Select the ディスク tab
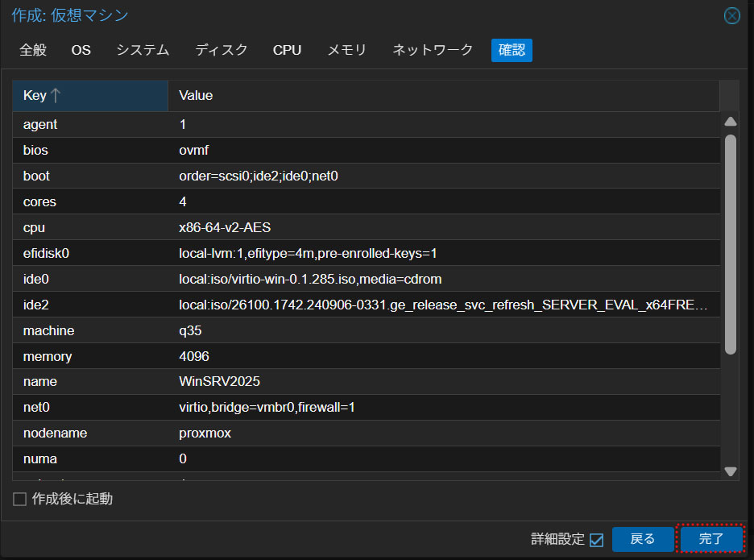 222,50
